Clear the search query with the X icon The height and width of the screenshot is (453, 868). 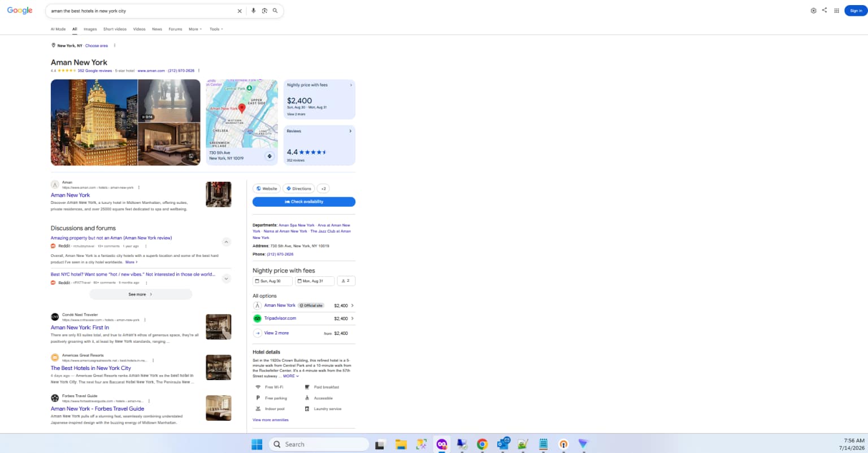pyautogui.click(x=240, y=11)
